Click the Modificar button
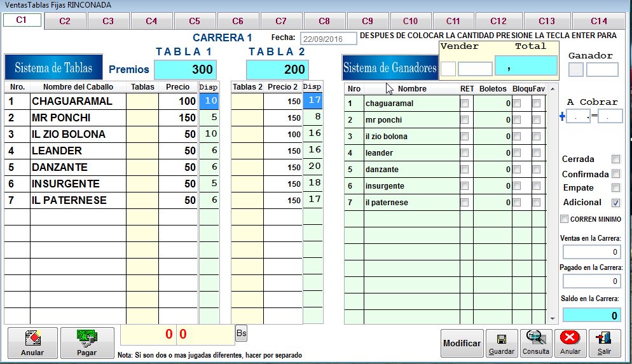This screenshot has width=632, height=364. [x=462, y=343]
